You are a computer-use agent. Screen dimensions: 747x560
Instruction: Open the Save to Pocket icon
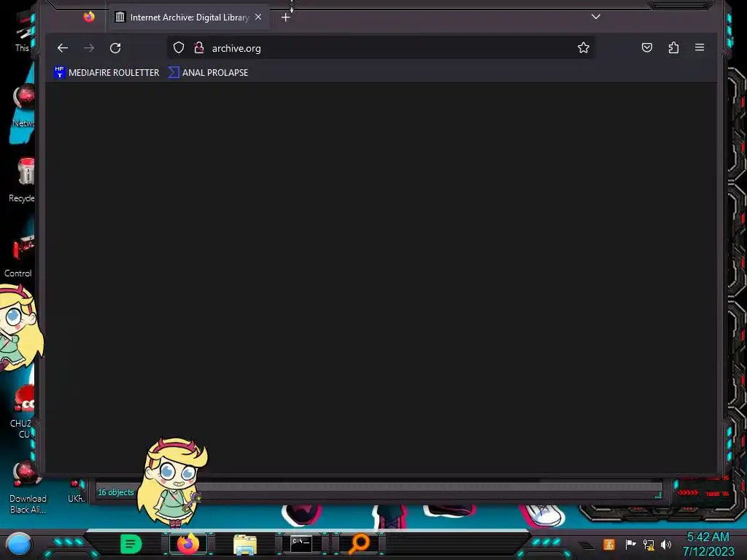[x=646, y=47]
